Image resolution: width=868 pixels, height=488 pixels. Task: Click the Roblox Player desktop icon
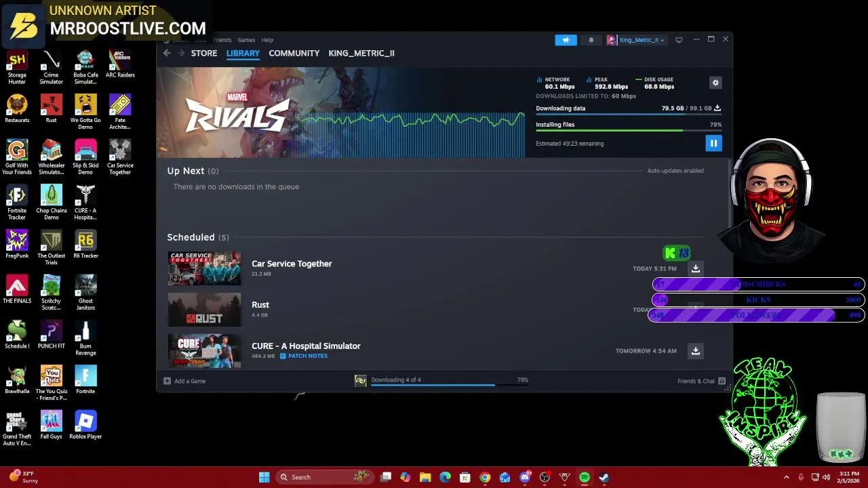click(x=85, y=426)
